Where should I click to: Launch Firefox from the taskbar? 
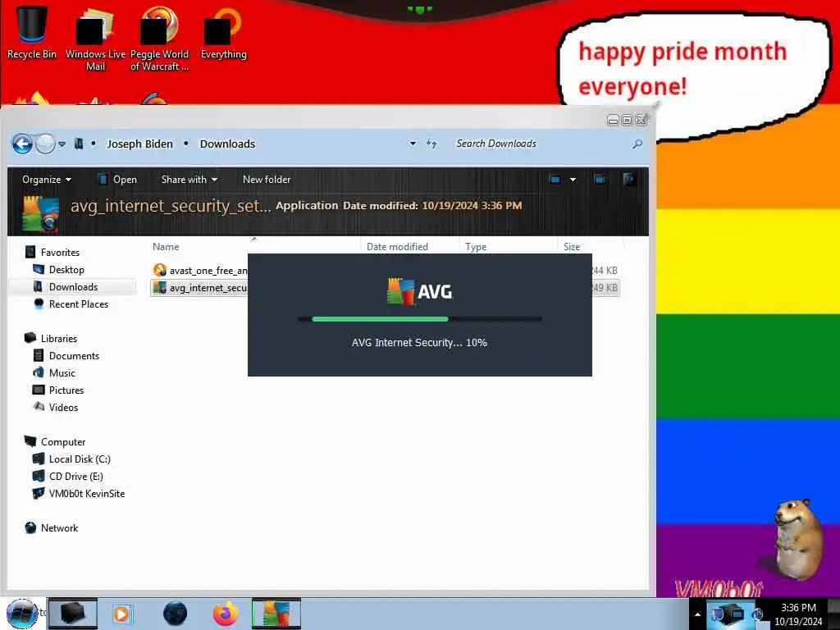point(226,614)
